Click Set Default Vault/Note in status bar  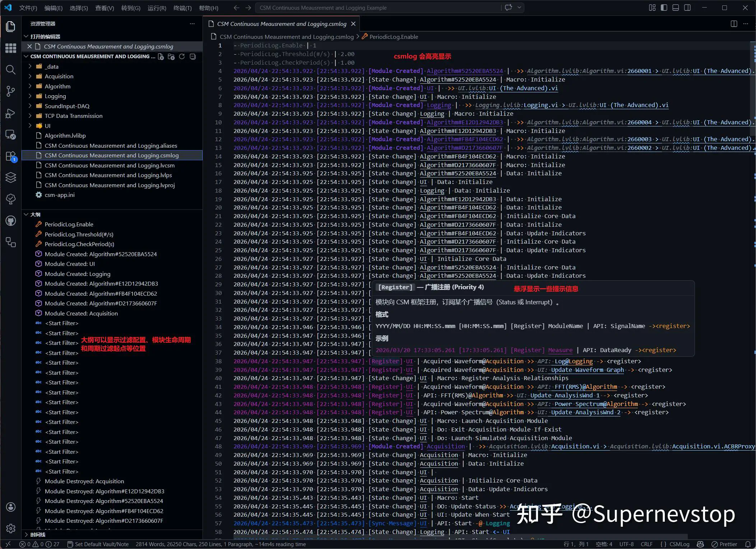98,544
